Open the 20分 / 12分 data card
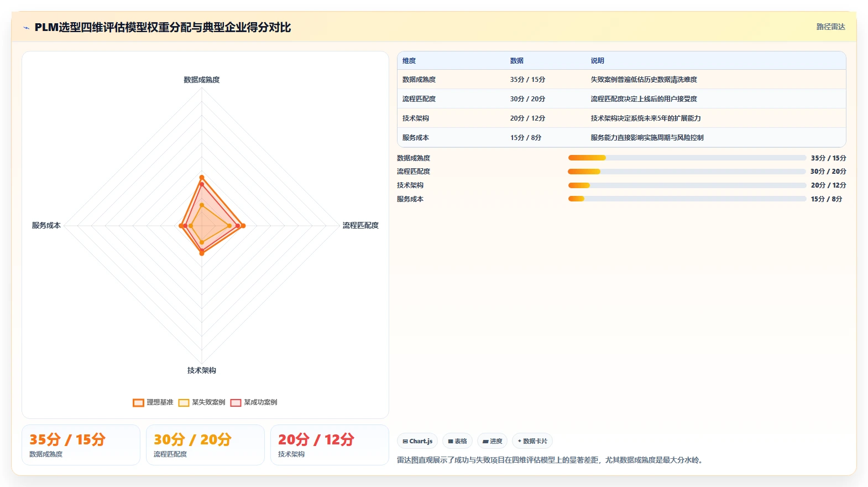 330,445
